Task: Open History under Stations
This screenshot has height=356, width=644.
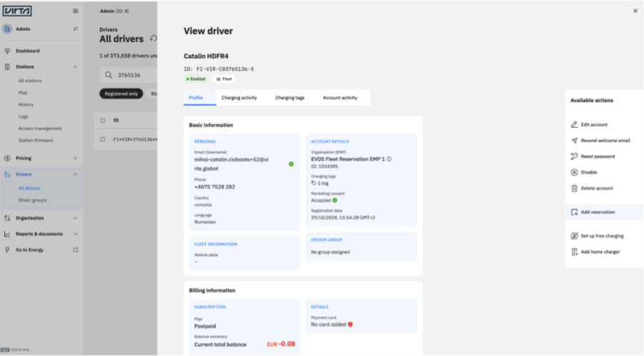Action: click(26, 104)
